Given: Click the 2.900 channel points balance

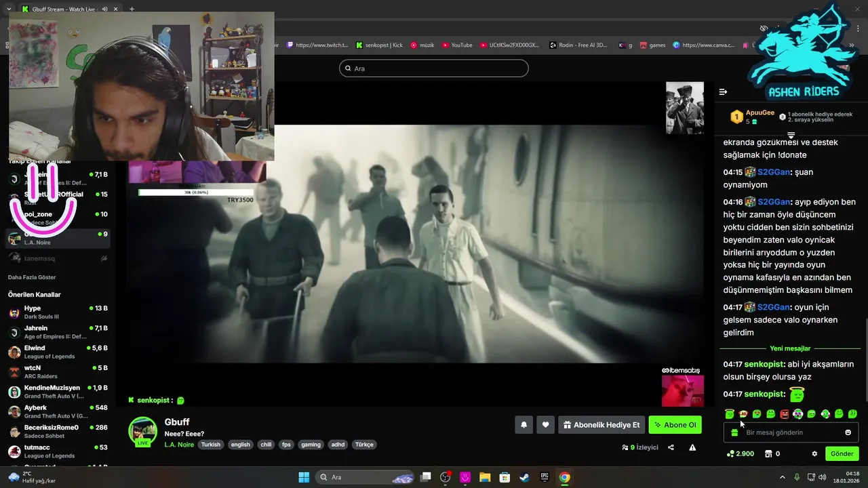Looking at the screenshot, I should 740,453.
